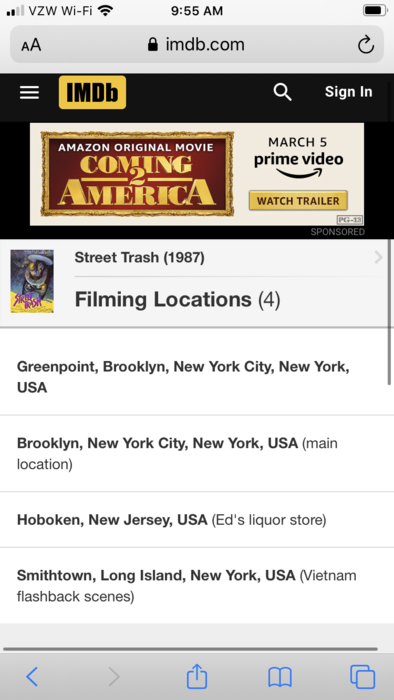Expand the Street Trash title chevron
The width and height of the screenshot is (394, 700).
378,257
